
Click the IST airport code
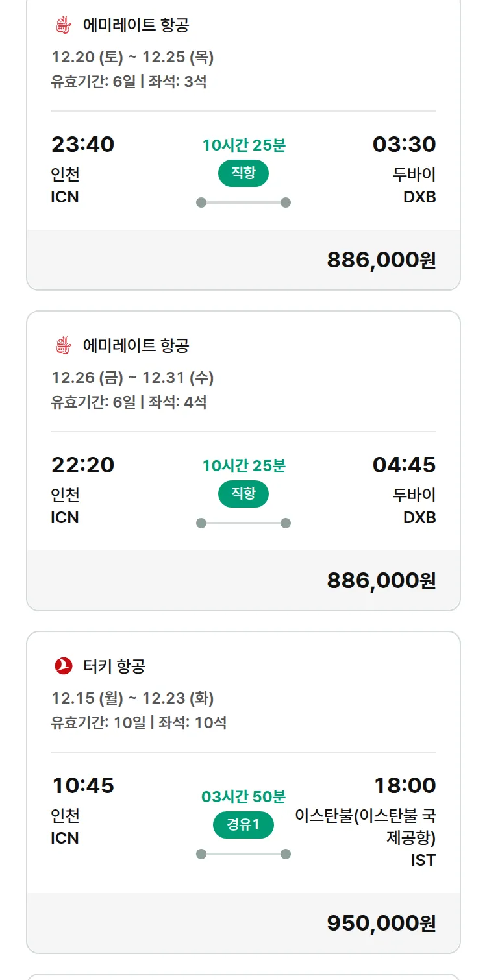(423, 861)
